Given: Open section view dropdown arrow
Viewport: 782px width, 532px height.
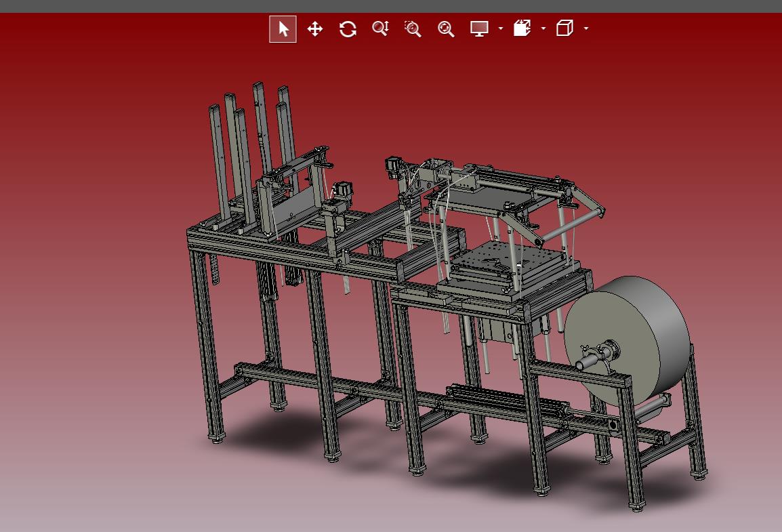Looking at the screenshot, I should point(543,28).
